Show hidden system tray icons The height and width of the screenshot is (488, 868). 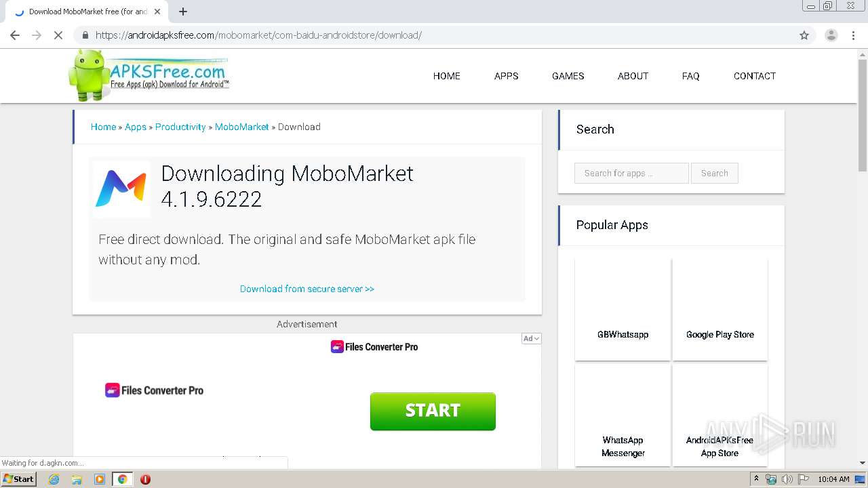(756, 479)
